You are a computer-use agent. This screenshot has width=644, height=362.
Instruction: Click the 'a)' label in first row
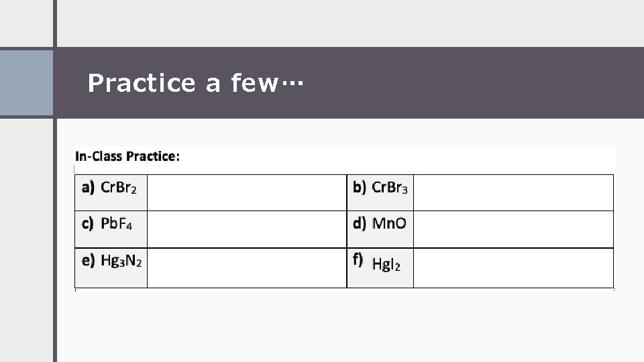tap(88, 188)
